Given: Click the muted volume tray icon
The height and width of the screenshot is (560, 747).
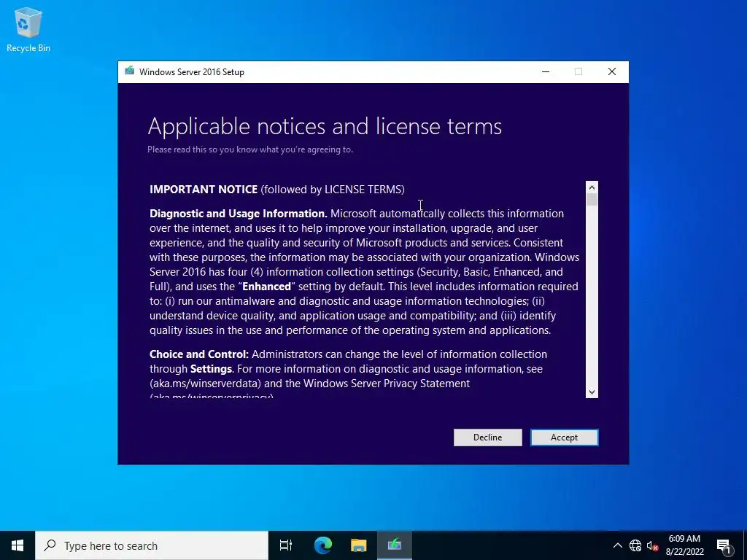Looking at the screenshot, I should pos(652,545).
